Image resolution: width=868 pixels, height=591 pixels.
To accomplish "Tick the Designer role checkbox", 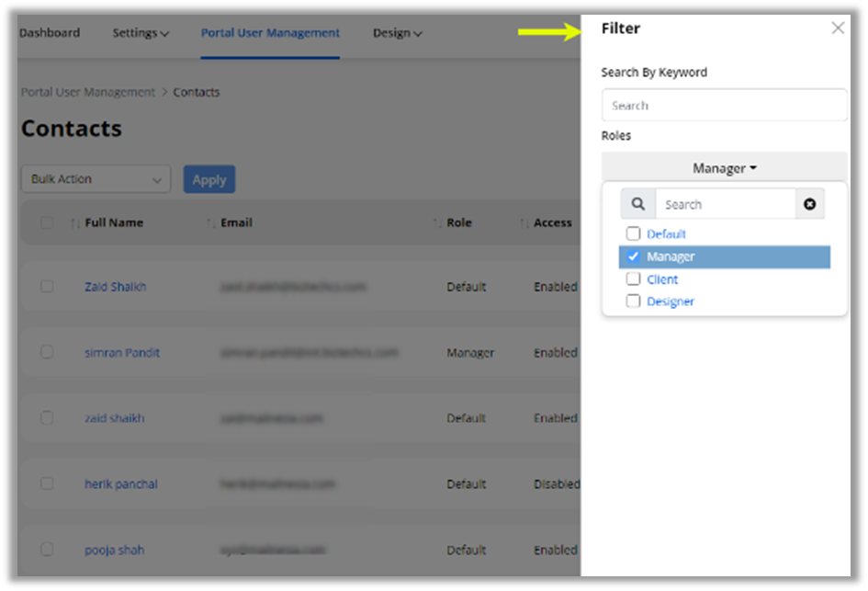I will point(633,301).
